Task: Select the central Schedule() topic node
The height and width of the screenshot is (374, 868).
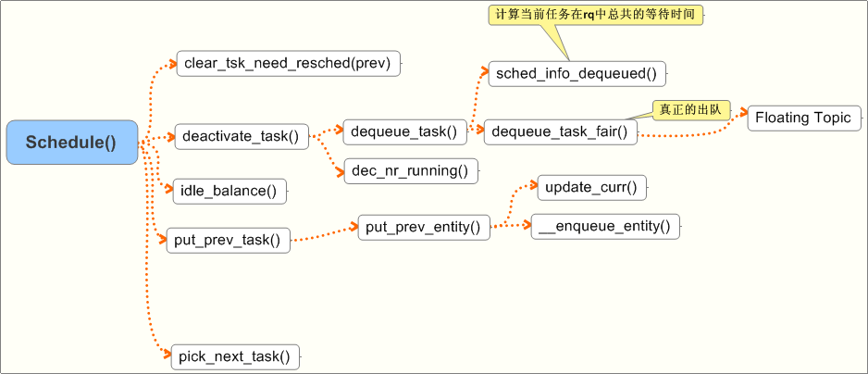Action: pyautogui.click(x=71, y=143)
